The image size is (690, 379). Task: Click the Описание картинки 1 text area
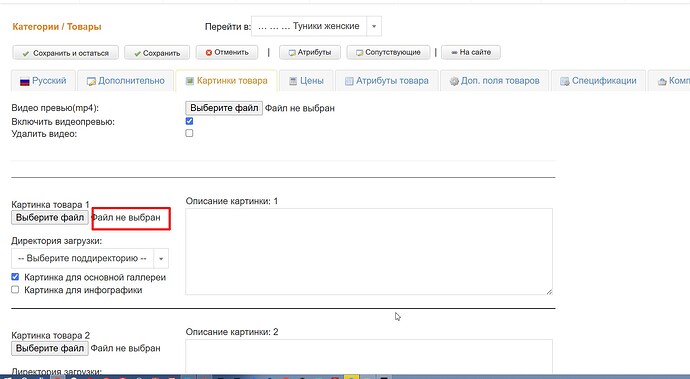[x=369, y=251]
